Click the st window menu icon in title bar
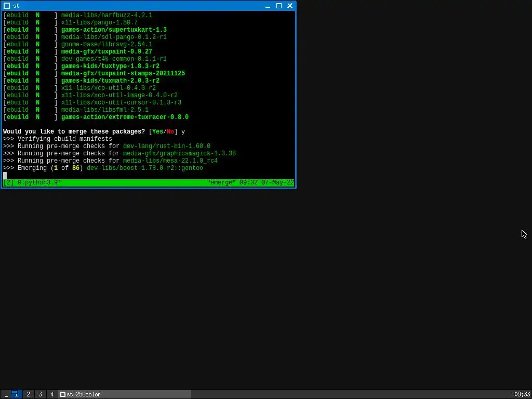The height and width of the screenshot is (399, 532). (x=6, y=6)
